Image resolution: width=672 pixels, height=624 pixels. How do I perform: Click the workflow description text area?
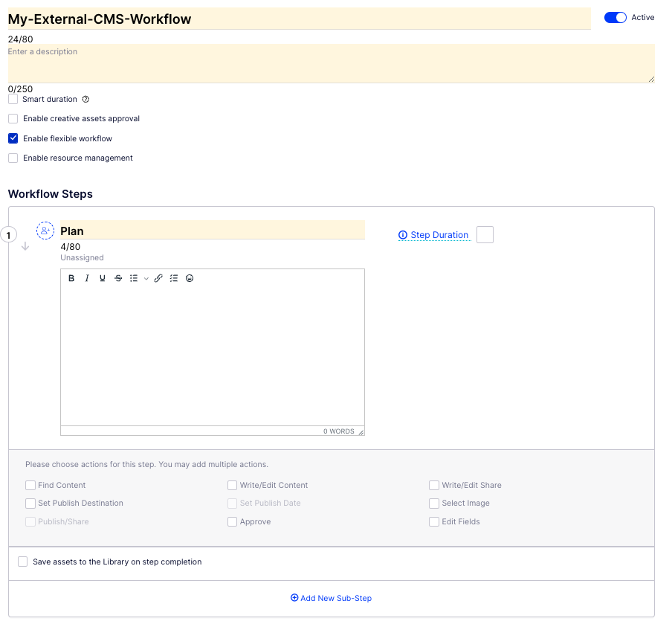[x=331, y=64]
